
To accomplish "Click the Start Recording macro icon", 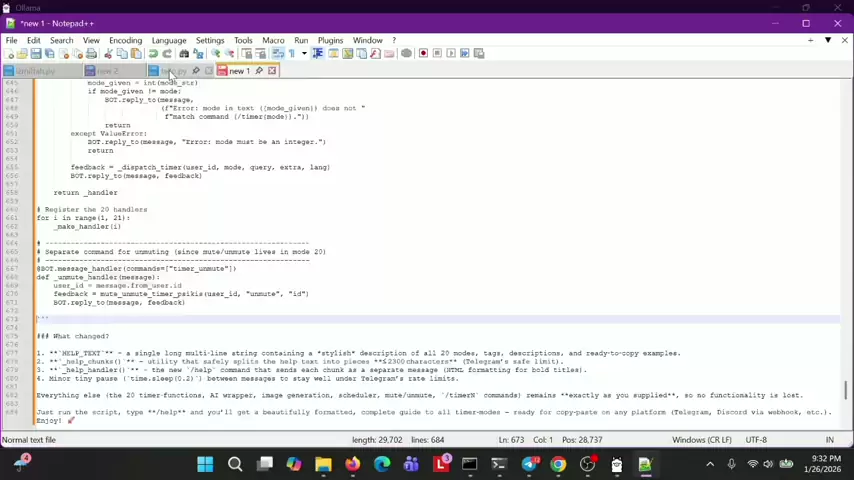I will (423, 53).
